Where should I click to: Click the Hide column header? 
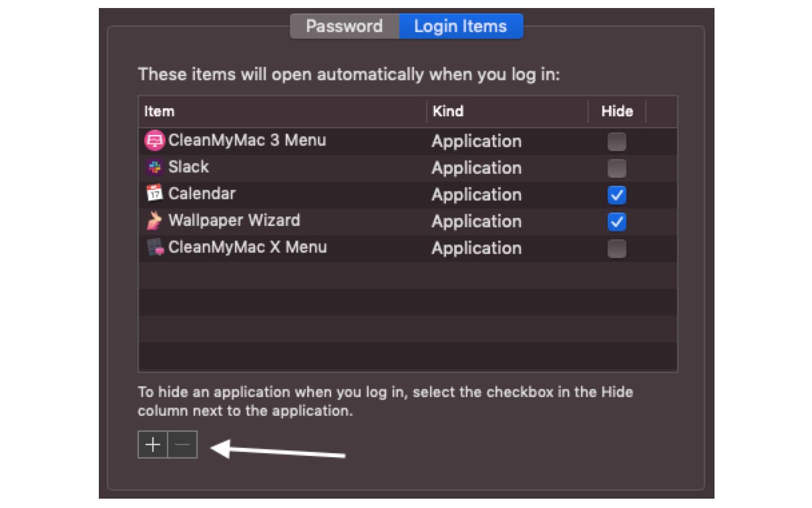(x=617, y=112)
